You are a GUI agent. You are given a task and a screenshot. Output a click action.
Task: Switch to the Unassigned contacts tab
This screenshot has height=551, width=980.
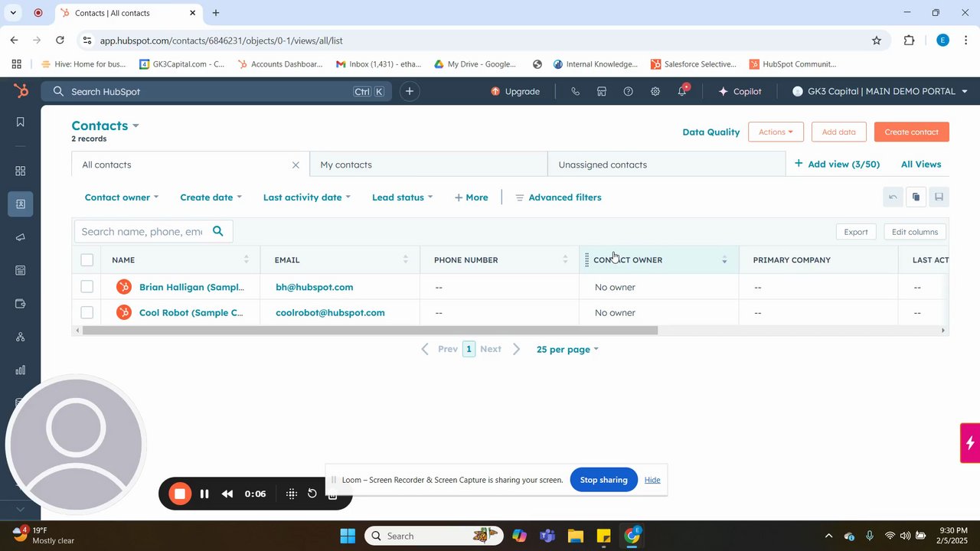[x=667, y=165]
